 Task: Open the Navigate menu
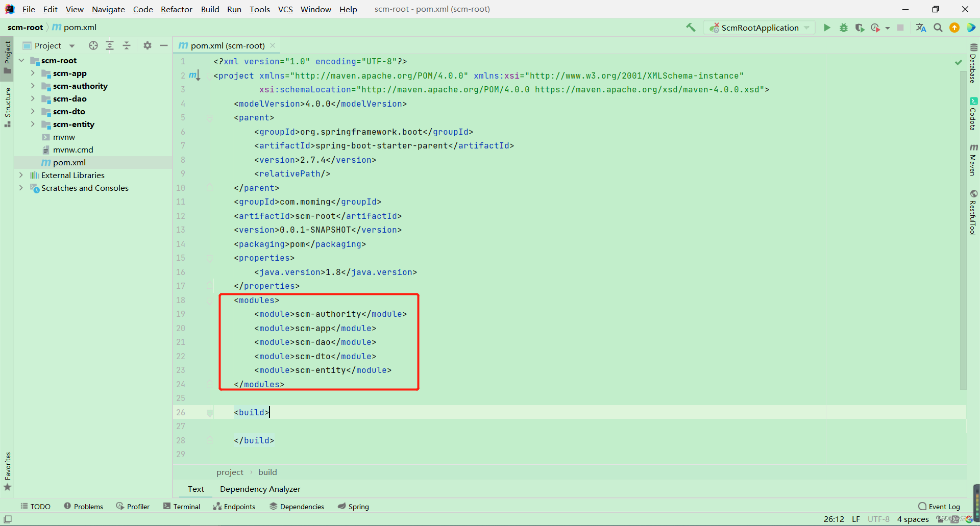click(108, 9)
